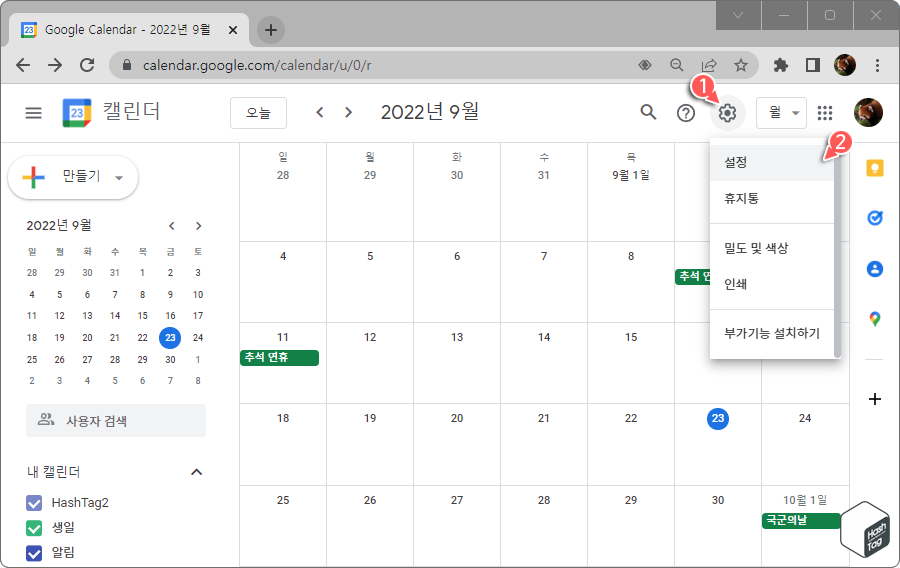The image size is (900, 568).
Task: Open calendar search magnifier
Action: 648,112
